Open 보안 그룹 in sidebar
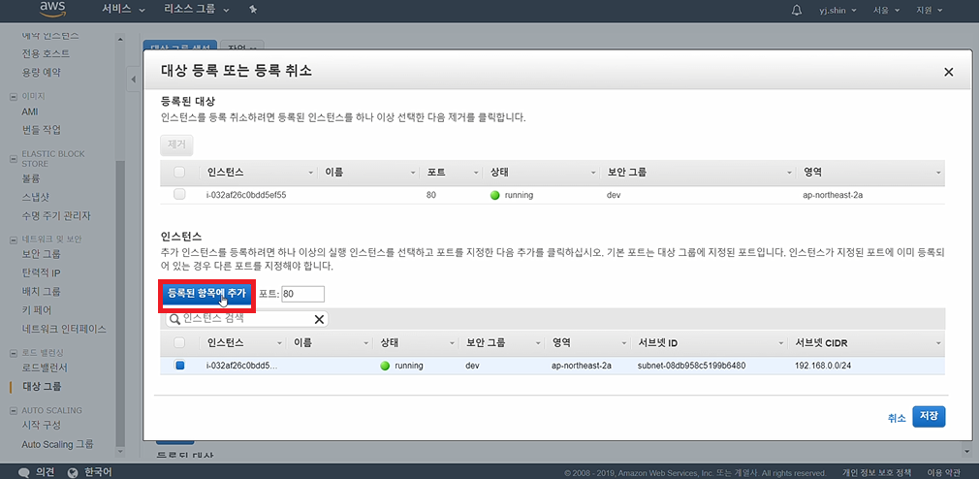 (42, 254)
